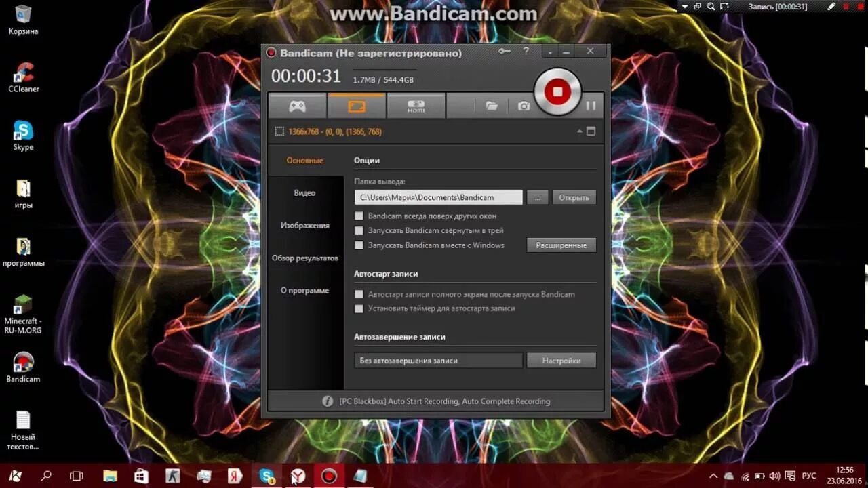This screenshot has width=868, height=488.
Task: Enable 'Установить таймер для автостарта записи' checkbox
Action: [359, 308]
